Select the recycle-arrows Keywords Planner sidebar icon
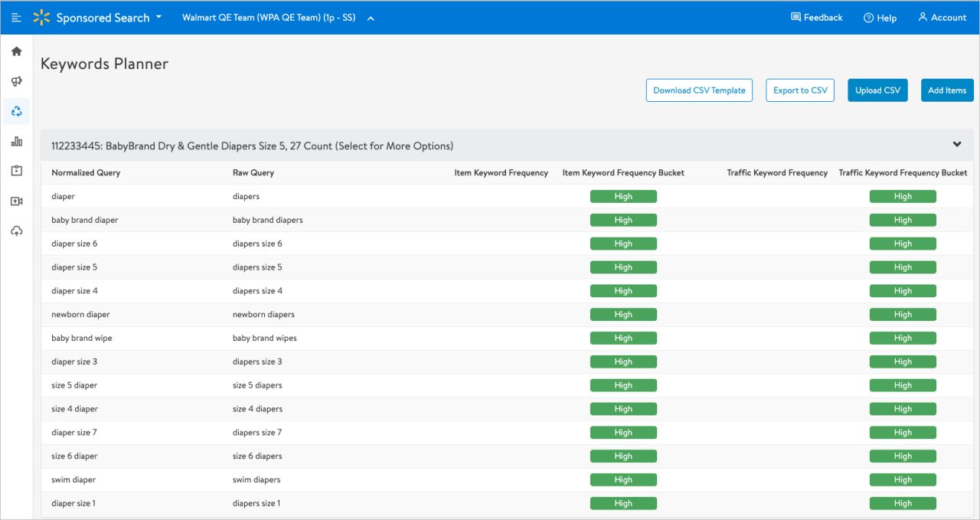This screenshot has height=520, width=980. [16, 112]
